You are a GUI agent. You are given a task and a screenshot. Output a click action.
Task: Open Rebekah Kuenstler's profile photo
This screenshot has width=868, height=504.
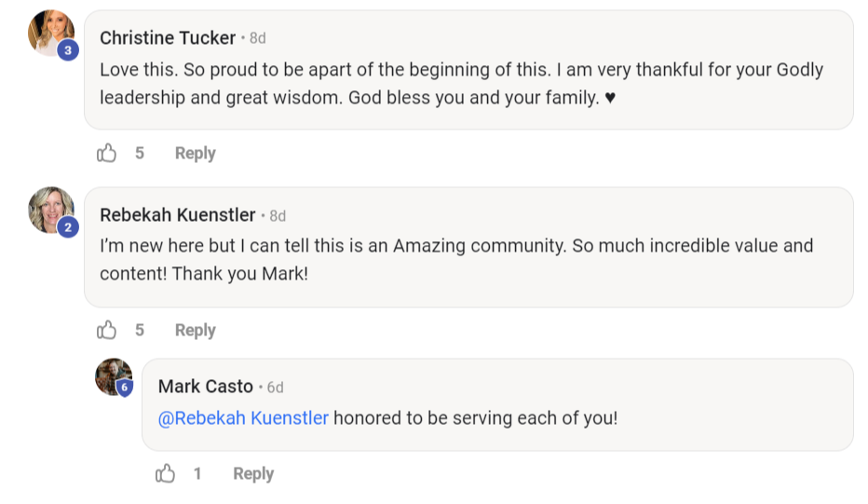48,209
